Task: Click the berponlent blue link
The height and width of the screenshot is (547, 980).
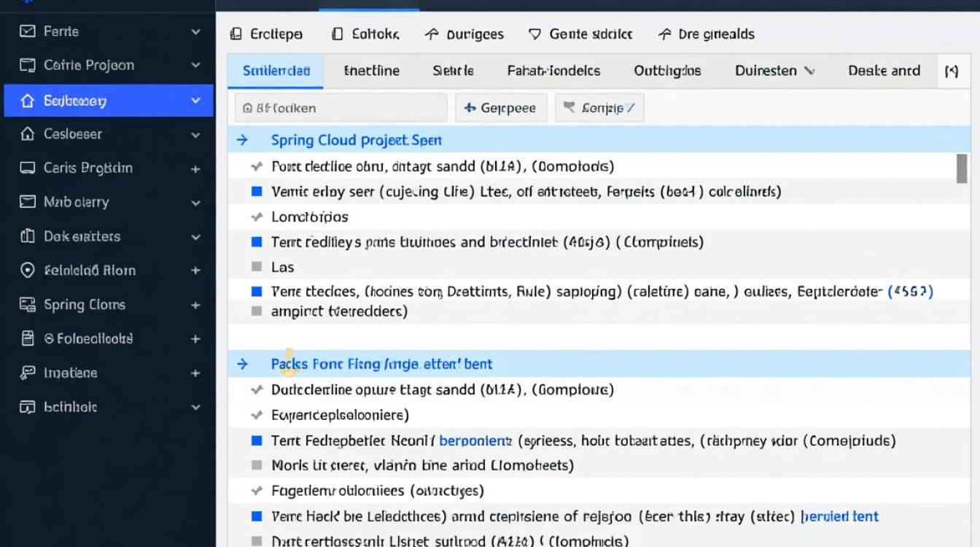Action: click(x=475, y=441)
